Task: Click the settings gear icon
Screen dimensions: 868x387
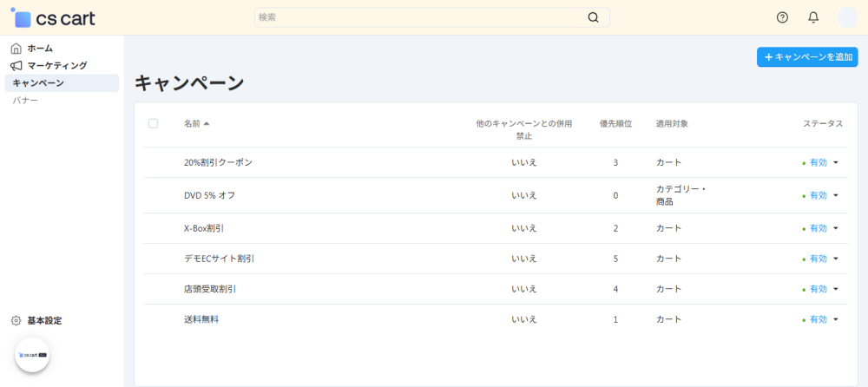Action: (x=16, y=321)
